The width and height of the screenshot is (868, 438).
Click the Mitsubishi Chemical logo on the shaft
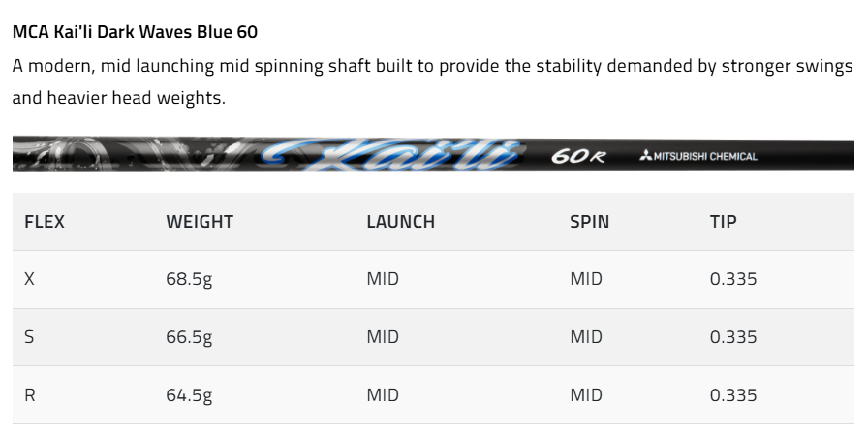pos(698,156)
